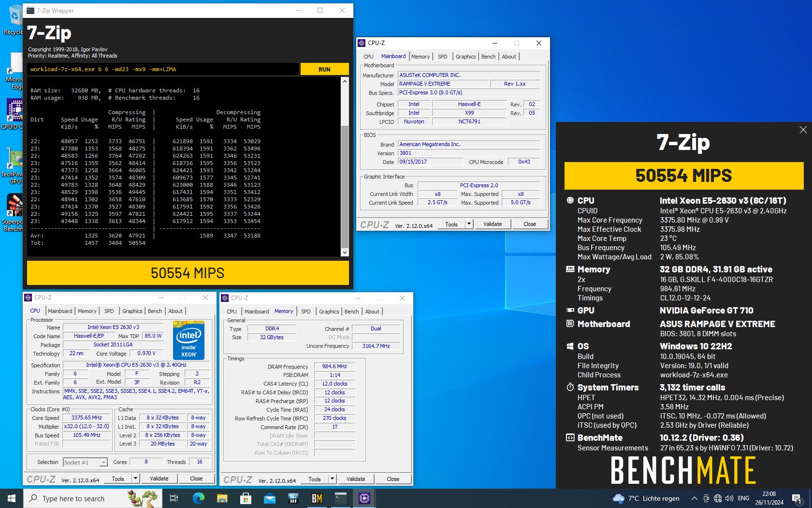The image size is (812, 508).
Task: Click Close button in Memory CPU-Z window
Action: click(393, 479)
